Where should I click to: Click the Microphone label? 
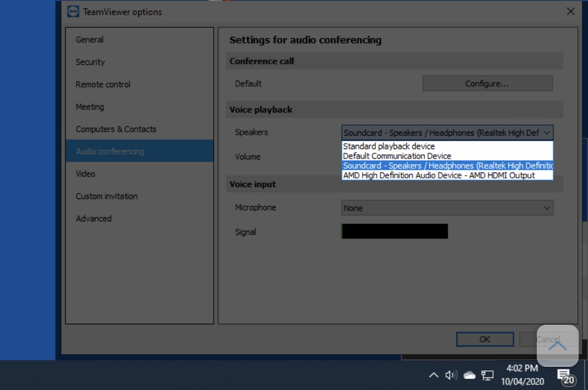[x=256, y=207]
